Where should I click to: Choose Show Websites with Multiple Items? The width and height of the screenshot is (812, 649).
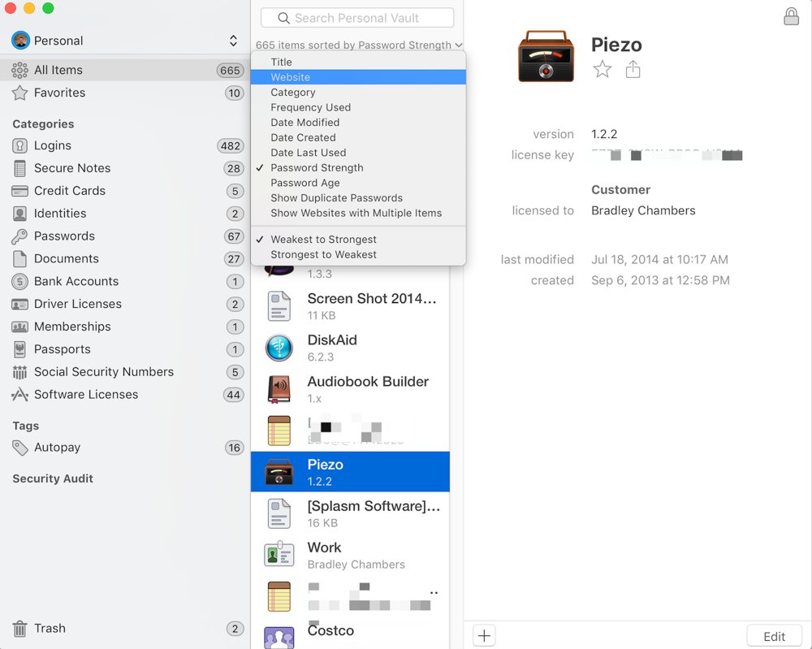tap(358, 212)
